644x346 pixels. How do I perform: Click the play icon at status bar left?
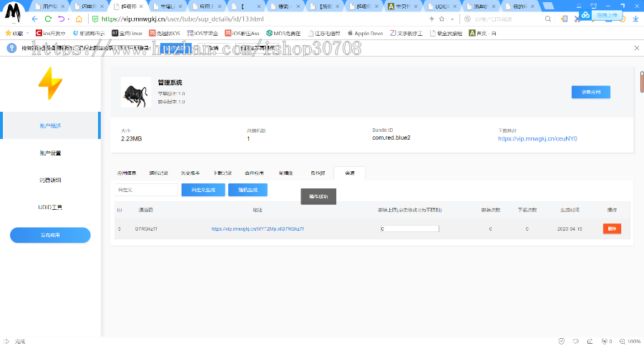point(7,341)
